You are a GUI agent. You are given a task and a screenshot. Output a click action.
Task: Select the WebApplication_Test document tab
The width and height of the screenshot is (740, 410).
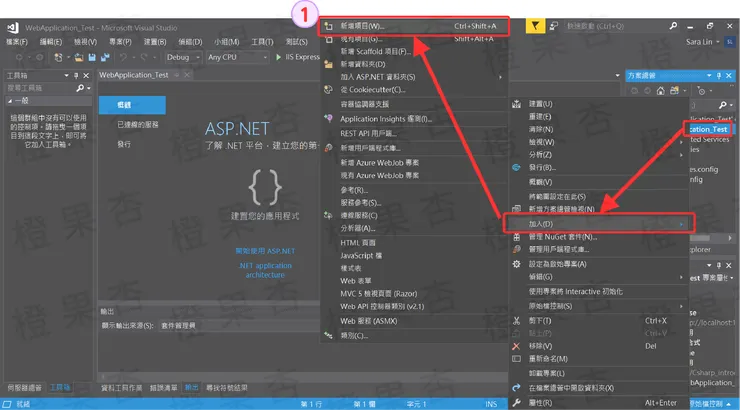click(x=134, y=75)
